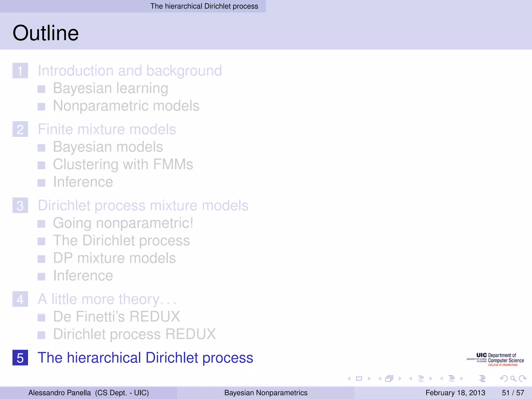The width and height of the screenshot is (532, 399).
Task: Click the subsection navigation lines icon
Action: point(421,378)
